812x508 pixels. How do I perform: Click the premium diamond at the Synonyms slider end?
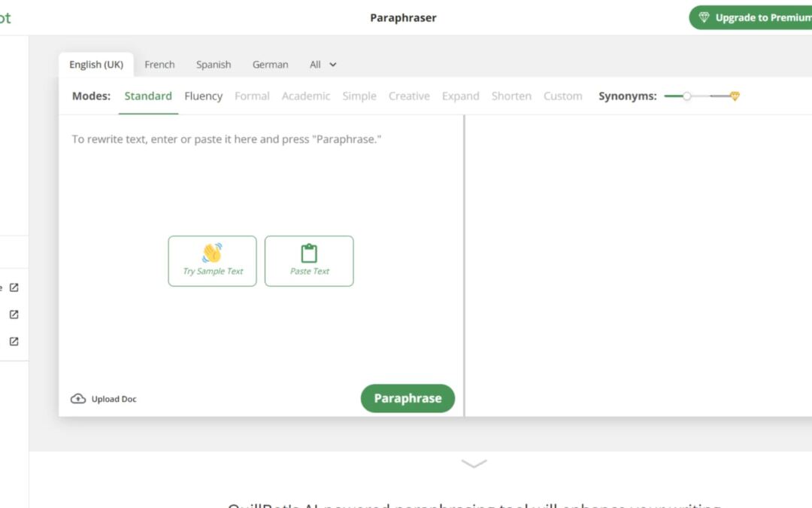click(735, 96)
